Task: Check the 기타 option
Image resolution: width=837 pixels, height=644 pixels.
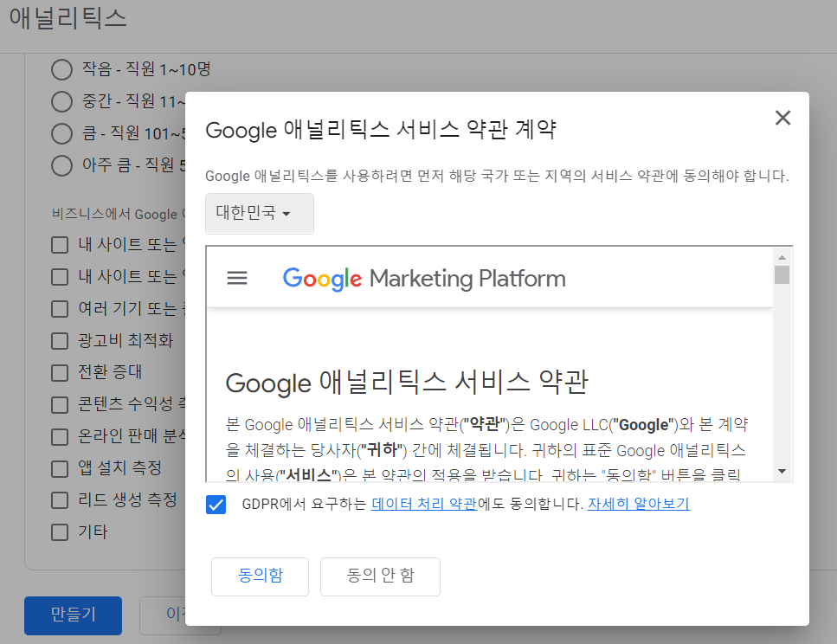Action: [x=59, y=531]
